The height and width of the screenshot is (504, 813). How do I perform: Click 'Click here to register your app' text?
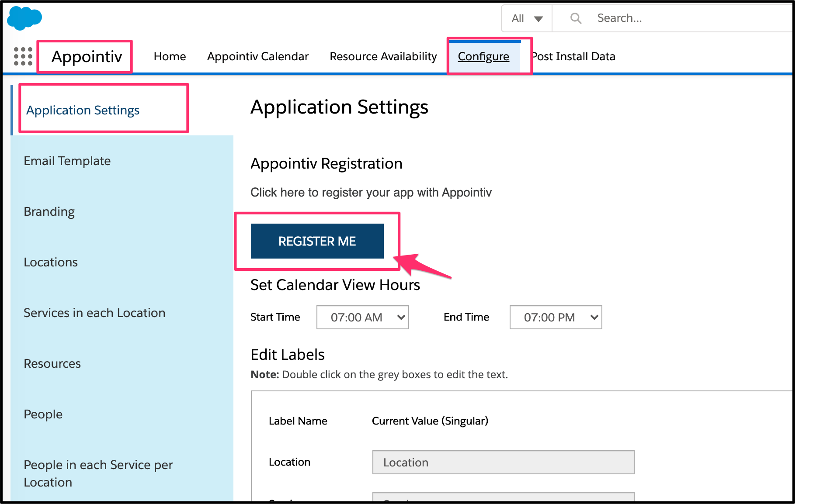[371, 192]
